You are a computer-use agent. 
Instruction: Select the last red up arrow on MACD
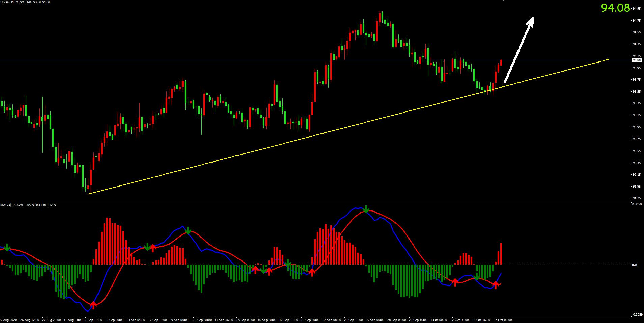496,285
